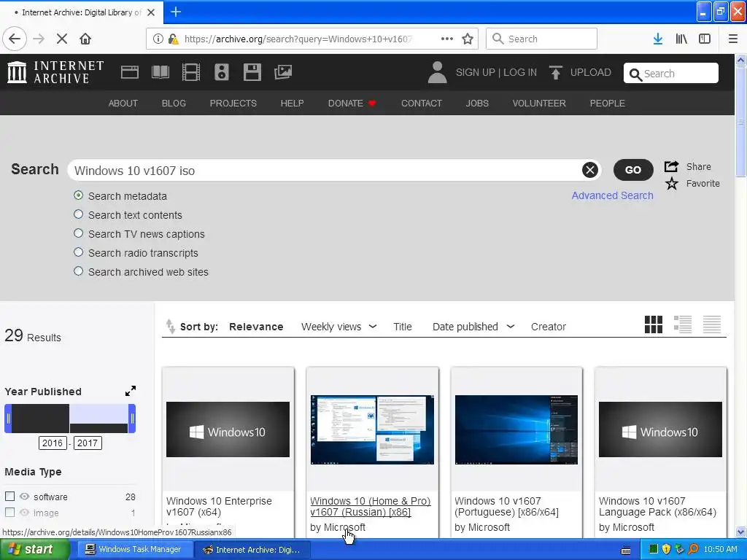Open the Windows Start menu
The width and height of the screenshot is (747, 560).
click(x=34, y=549)
